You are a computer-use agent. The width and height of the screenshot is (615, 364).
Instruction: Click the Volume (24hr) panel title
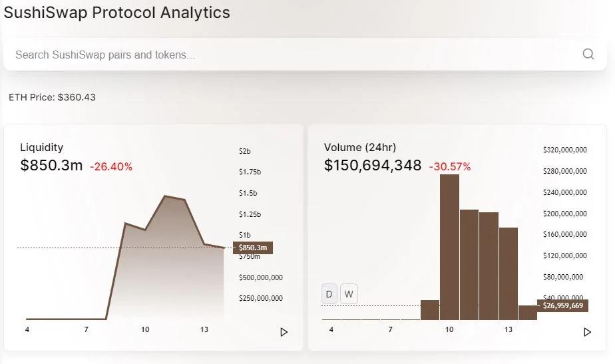point(360,148)
